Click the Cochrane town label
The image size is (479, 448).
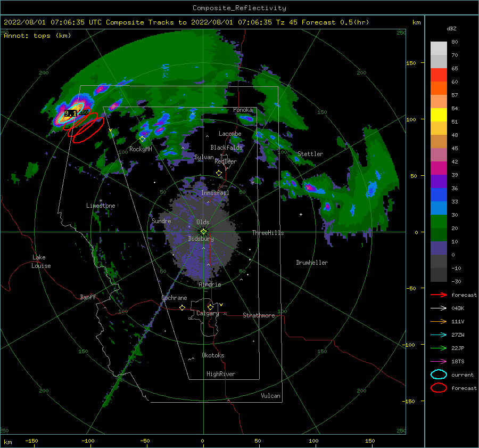[174, 298]
